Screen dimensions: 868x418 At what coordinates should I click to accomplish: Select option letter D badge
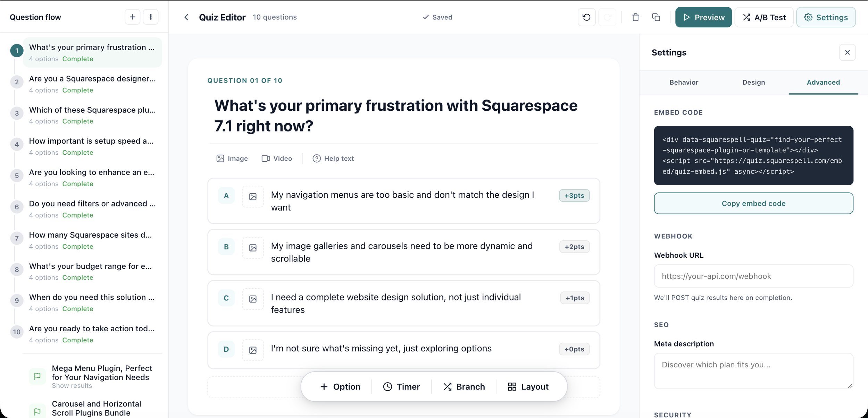[226, 349]
